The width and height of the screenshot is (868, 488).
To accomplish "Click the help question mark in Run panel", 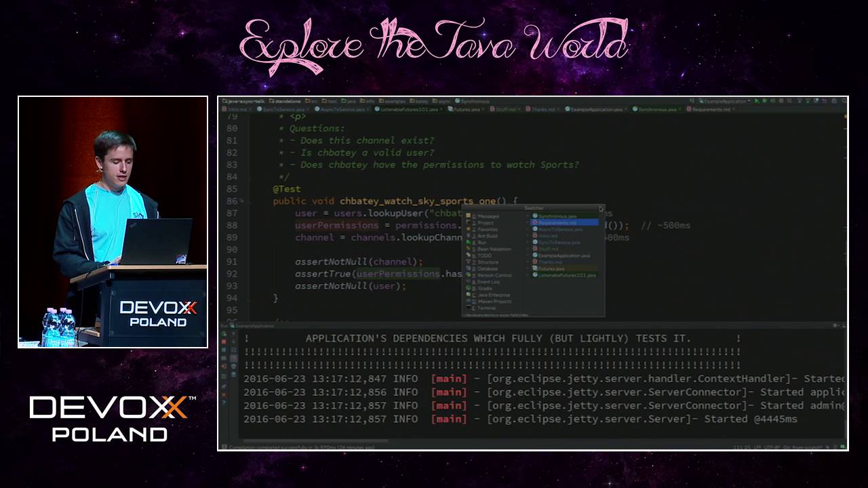I will (224, 403).
